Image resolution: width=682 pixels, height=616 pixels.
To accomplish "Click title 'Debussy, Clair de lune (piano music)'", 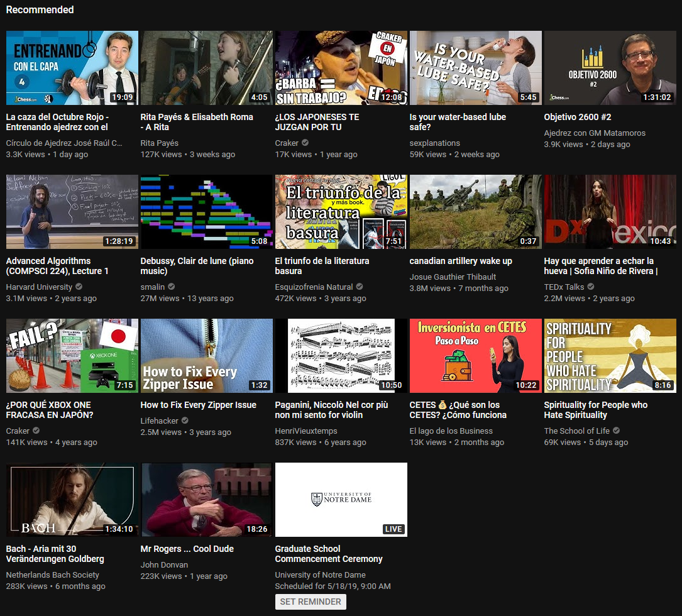I will (197, 266).
